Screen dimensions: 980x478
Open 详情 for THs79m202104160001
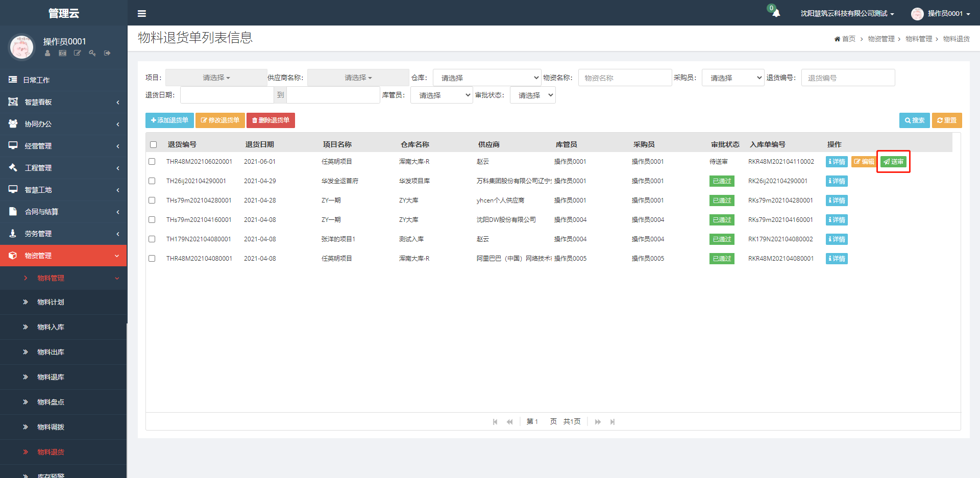[837, 220]
